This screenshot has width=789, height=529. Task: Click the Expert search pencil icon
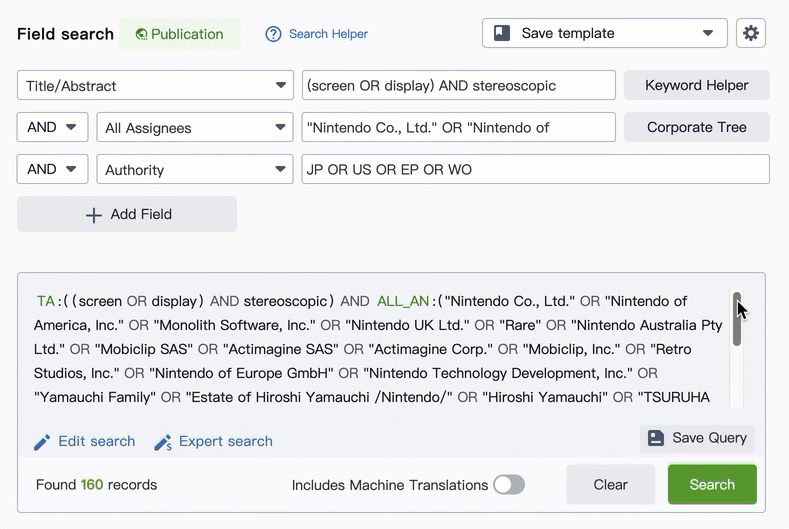point(163,442)
